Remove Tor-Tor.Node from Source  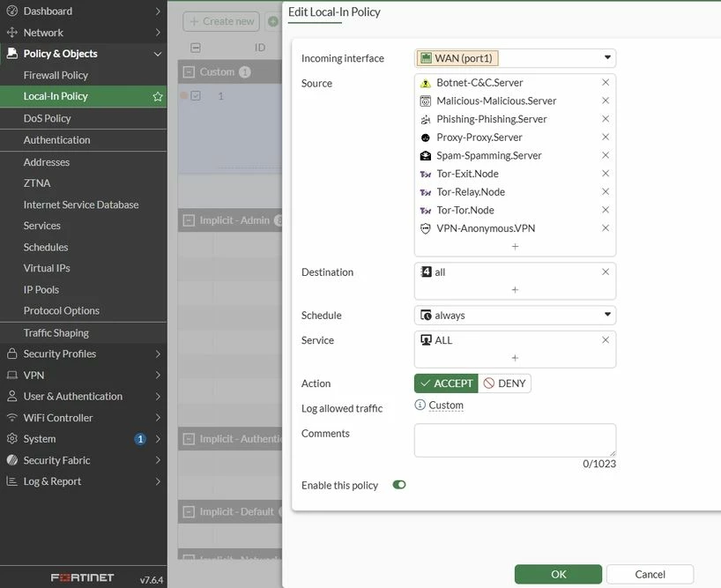(606, 210)
